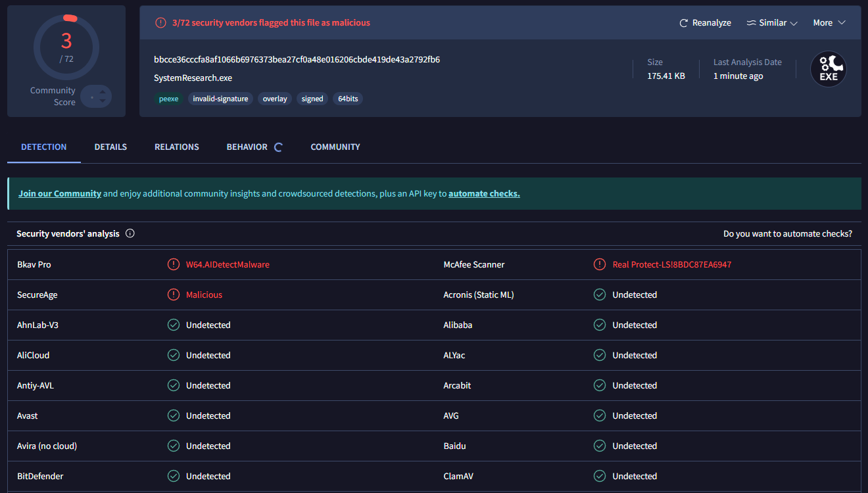Click the Reanalyze refresh icon

(684, 23)
